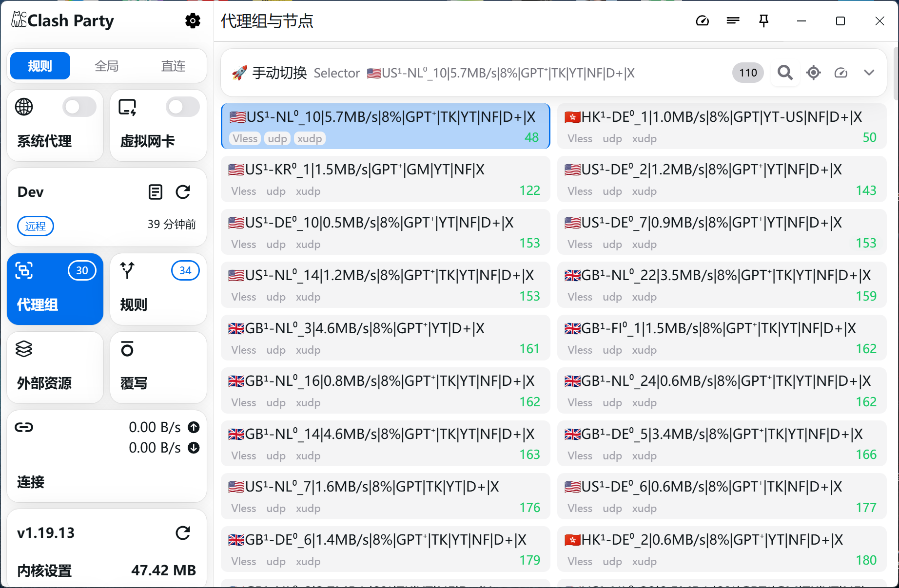Select node US¹-DE⁰_7|0.9MB/s

(722, 232)
